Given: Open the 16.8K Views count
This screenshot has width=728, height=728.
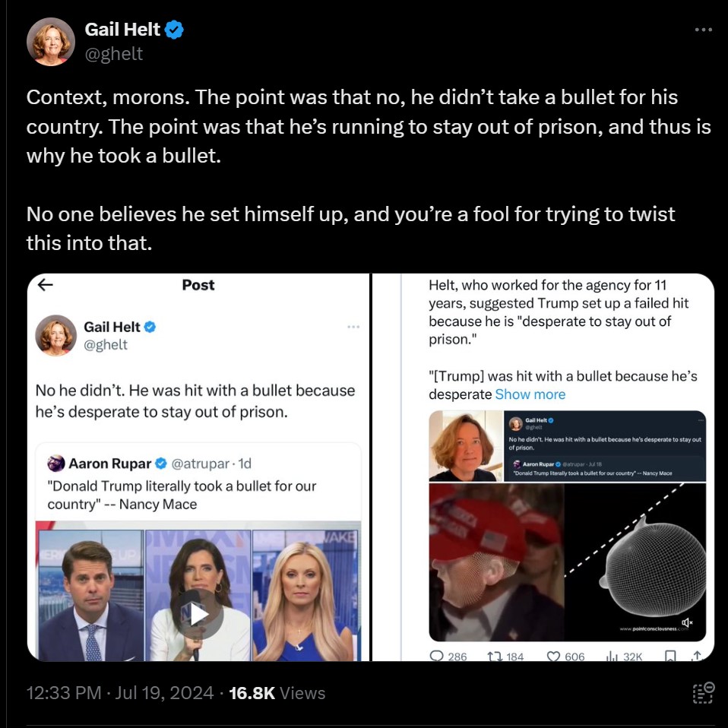Looking at the screenshot, I should click(x=277, y=693).
